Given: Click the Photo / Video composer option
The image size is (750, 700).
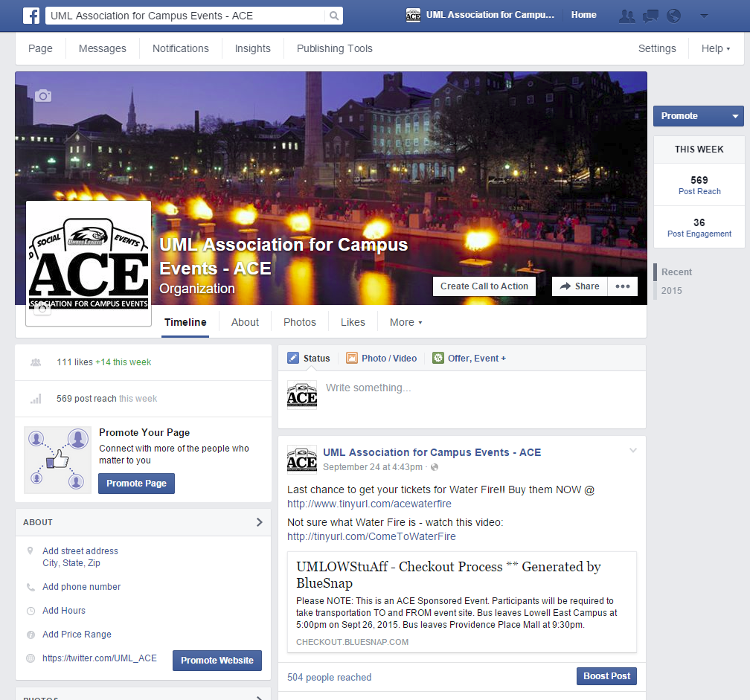Looking at the screenshot, I should tap(381, 358).
